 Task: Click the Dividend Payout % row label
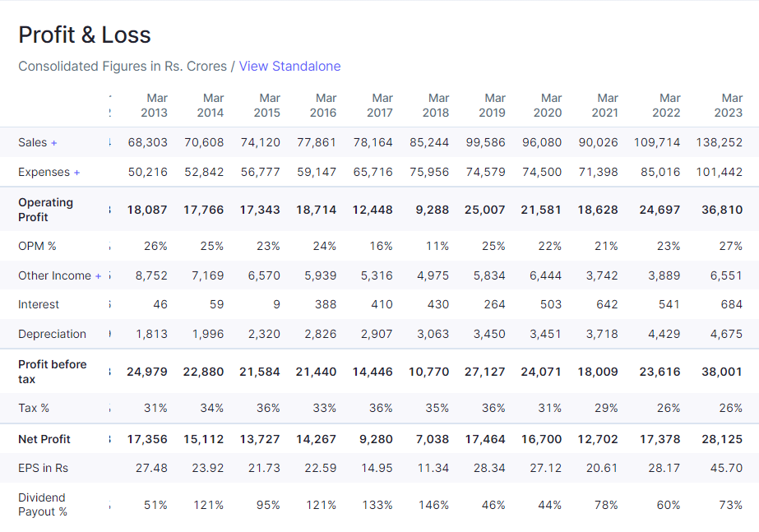[x=42, y=505]
